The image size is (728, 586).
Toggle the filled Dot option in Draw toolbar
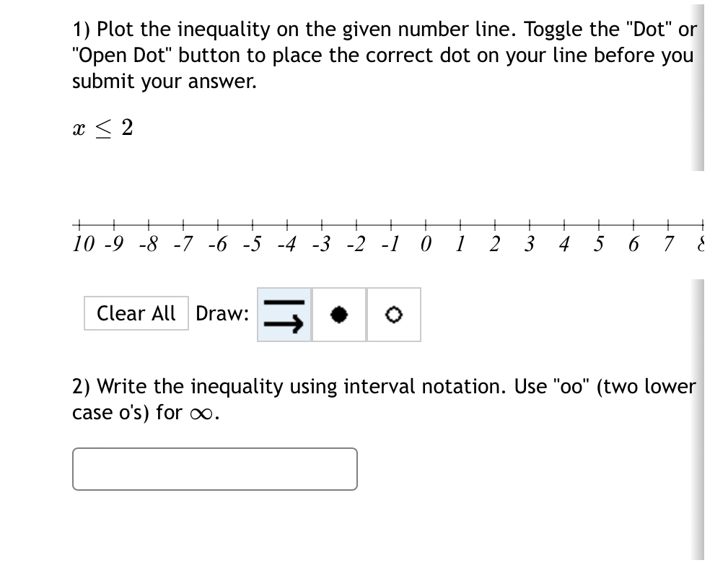[x=338, y=315]
